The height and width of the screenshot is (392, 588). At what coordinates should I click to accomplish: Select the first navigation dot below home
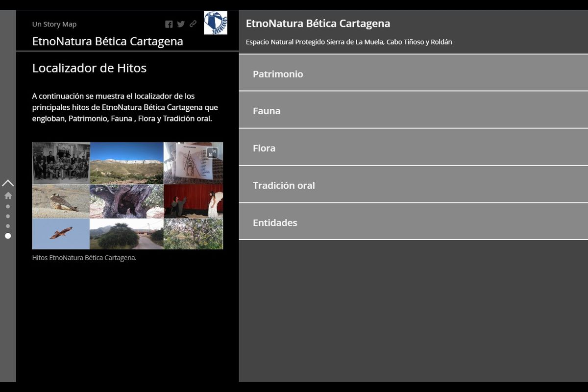click(8, 206)
